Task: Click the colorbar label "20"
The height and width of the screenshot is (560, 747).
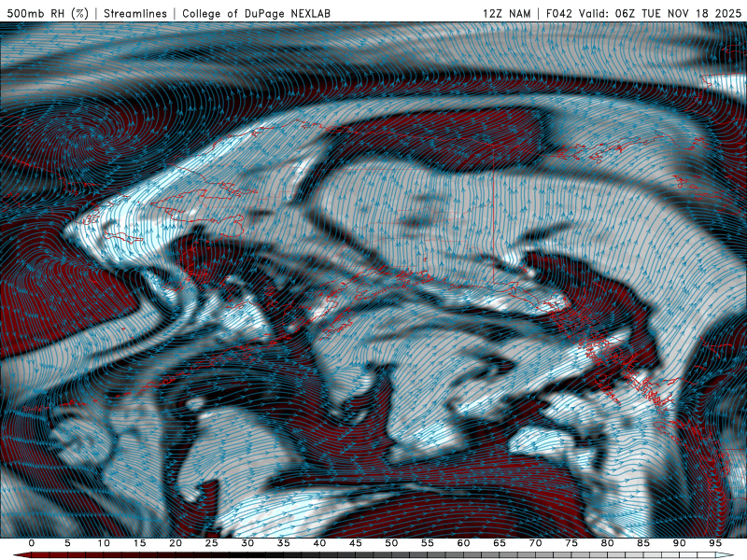Action: (x=176, y=543)
